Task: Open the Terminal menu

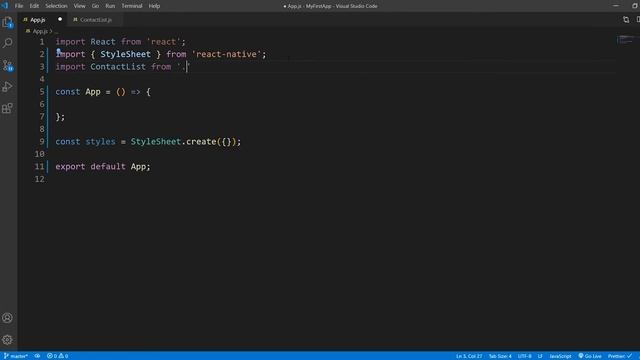Action: (x=132, y=6)
